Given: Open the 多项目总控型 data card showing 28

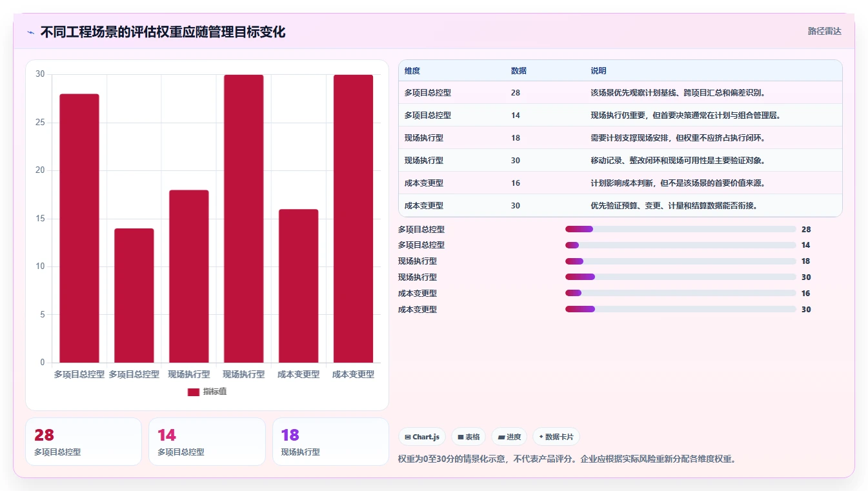Looking at the screenshot, I should pos(83,441).
